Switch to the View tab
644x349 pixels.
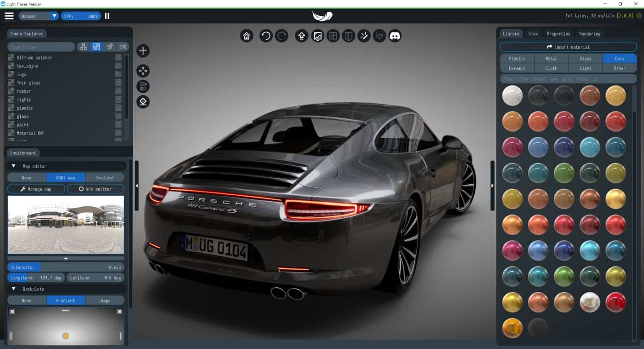tap(533, 34)
